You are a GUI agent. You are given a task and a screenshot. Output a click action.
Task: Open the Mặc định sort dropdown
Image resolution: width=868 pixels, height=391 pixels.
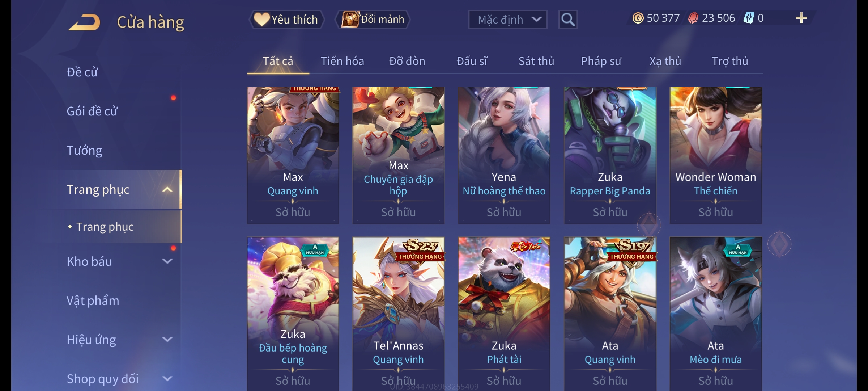pos(507,20)
